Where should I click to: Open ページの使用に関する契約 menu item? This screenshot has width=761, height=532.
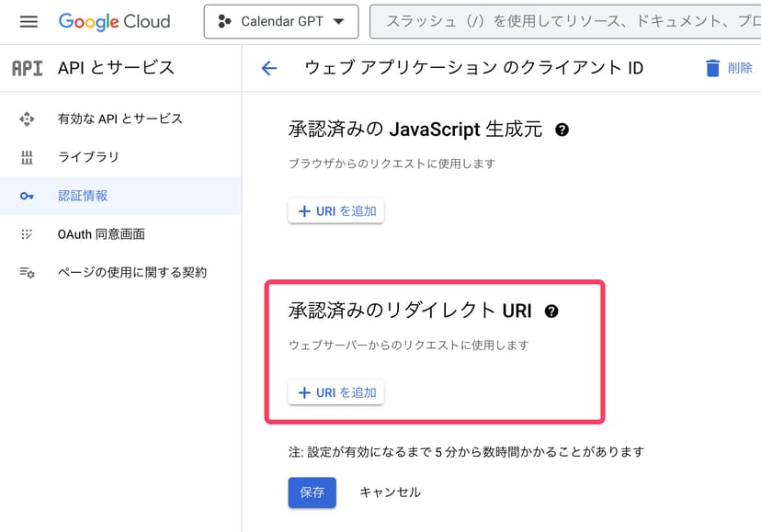click(131, 273)
